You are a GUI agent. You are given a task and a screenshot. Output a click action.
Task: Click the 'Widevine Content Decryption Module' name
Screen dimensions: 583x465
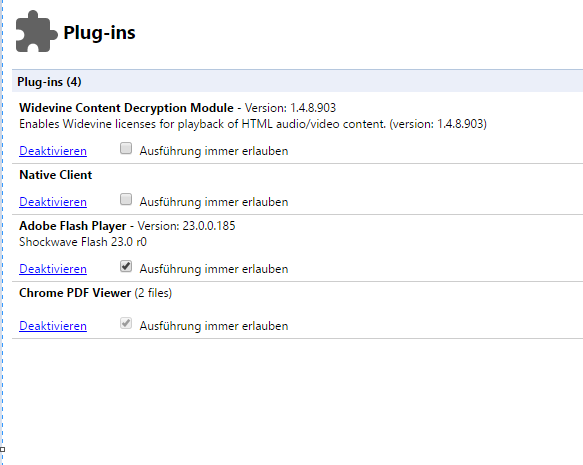tap(126, 108)
